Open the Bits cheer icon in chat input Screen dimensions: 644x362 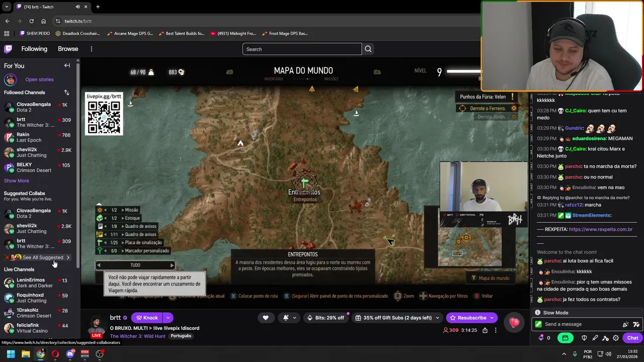(625, 324)
